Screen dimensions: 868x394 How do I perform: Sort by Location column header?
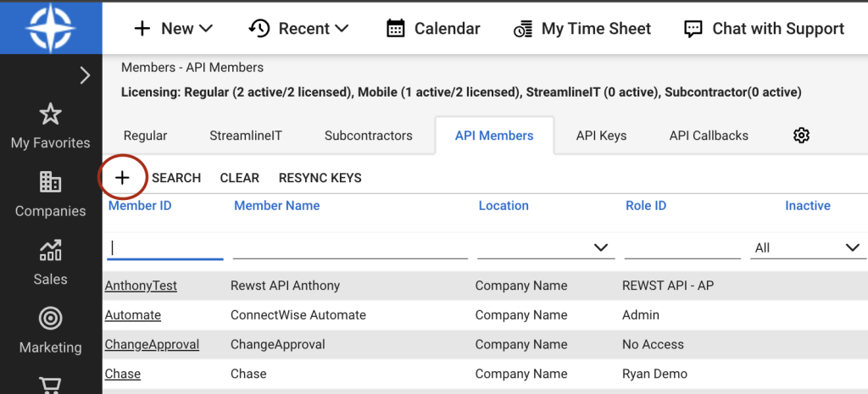(x=504, y=206)
